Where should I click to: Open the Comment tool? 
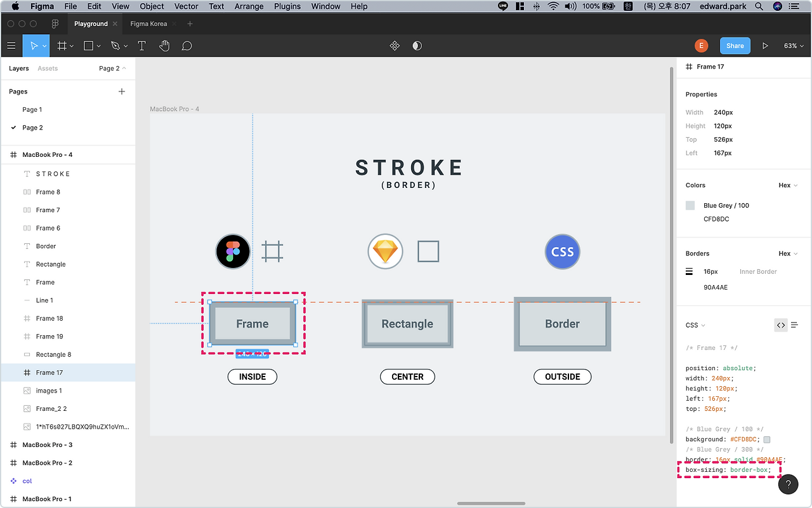(x=187, y=46)
